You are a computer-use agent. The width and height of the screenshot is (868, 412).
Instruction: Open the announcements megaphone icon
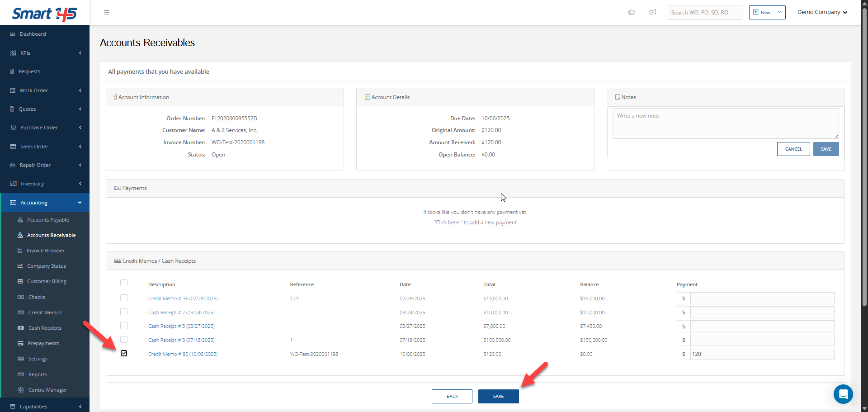pyautogui.click(x=653, y=12)
